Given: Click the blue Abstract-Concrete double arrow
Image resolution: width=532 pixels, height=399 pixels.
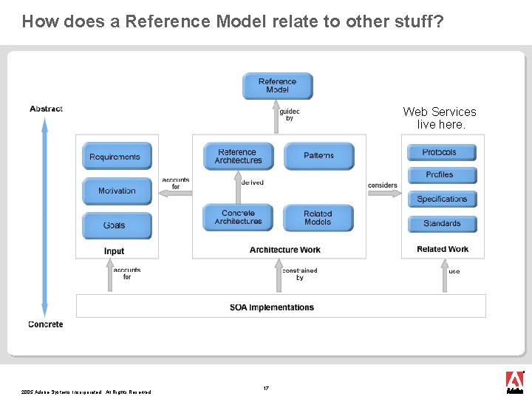Looking at the screenshot, I should pyautogui.click(x=44, y=217).
